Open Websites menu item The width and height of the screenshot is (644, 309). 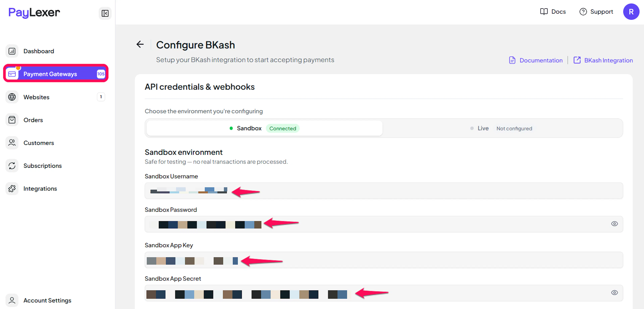[x=56, y=97]
